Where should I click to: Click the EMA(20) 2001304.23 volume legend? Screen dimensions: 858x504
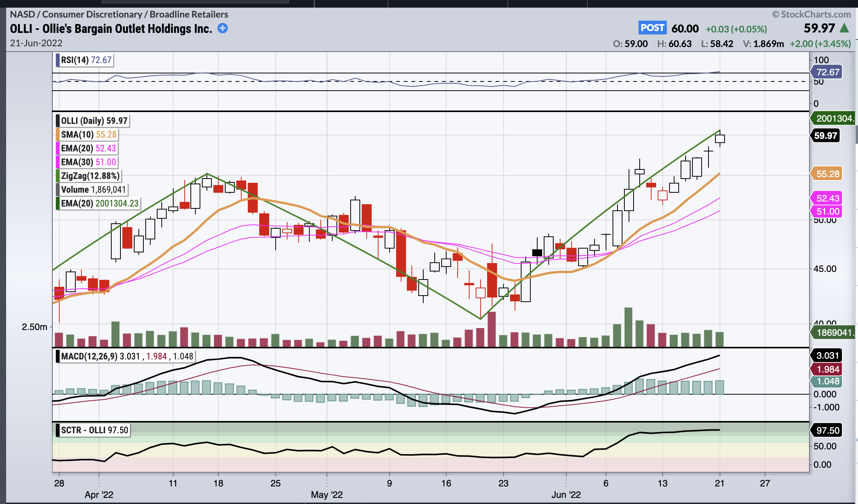[98, 203]
